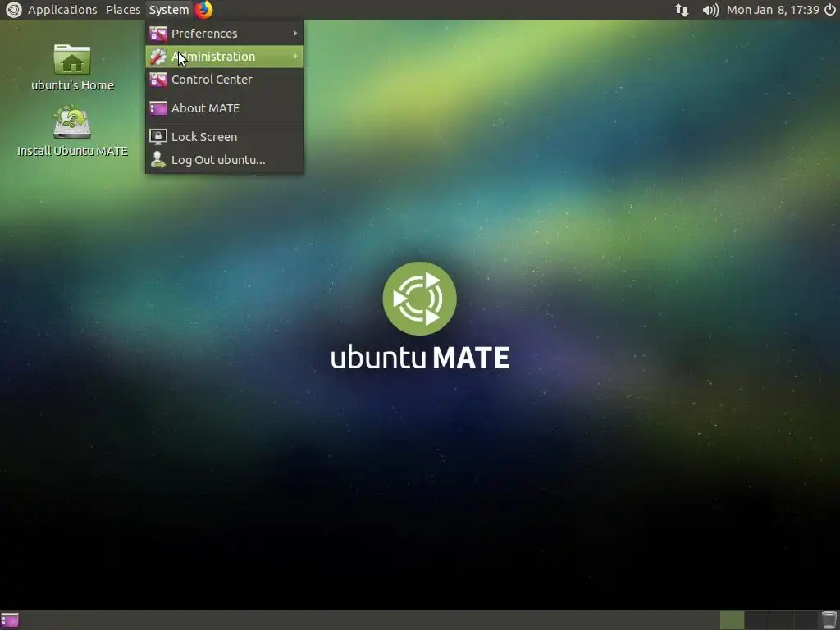Open ubuntu's Home folder icon
840x630 pixels.
pos(72,59)
